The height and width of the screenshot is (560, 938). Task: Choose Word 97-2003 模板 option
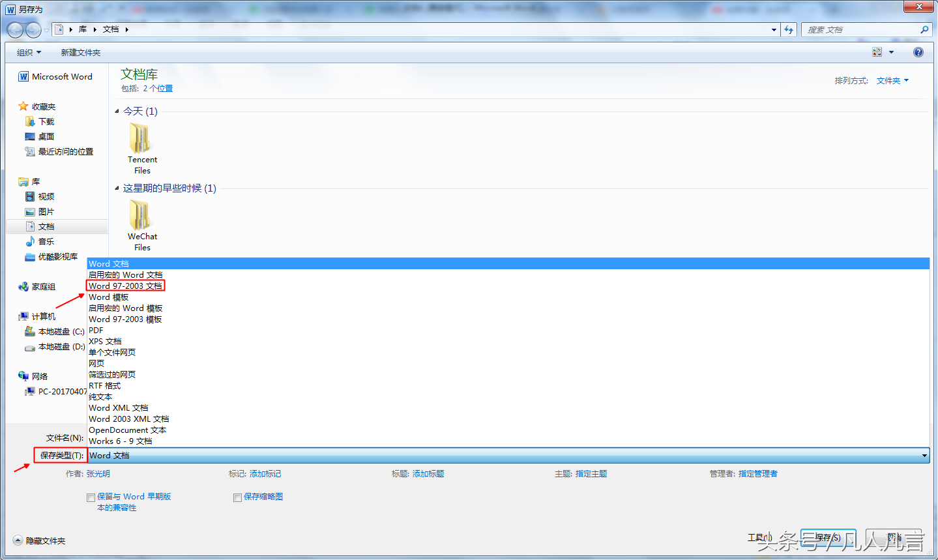508,319
